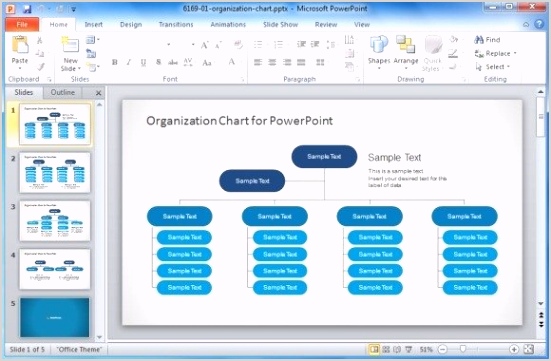
Task: Click the Cut scissors icon
Action: pos(40,40)
